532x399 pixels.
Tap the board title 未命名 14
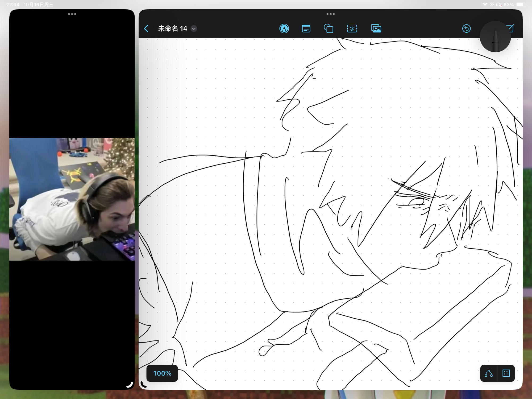172,28
